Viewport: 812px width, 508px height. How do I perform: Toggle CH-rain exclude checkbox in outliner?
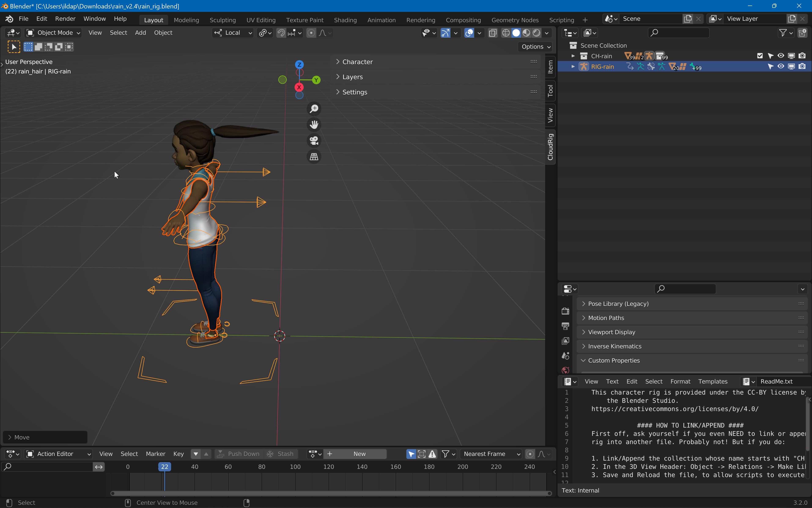[x=760, y=56]
